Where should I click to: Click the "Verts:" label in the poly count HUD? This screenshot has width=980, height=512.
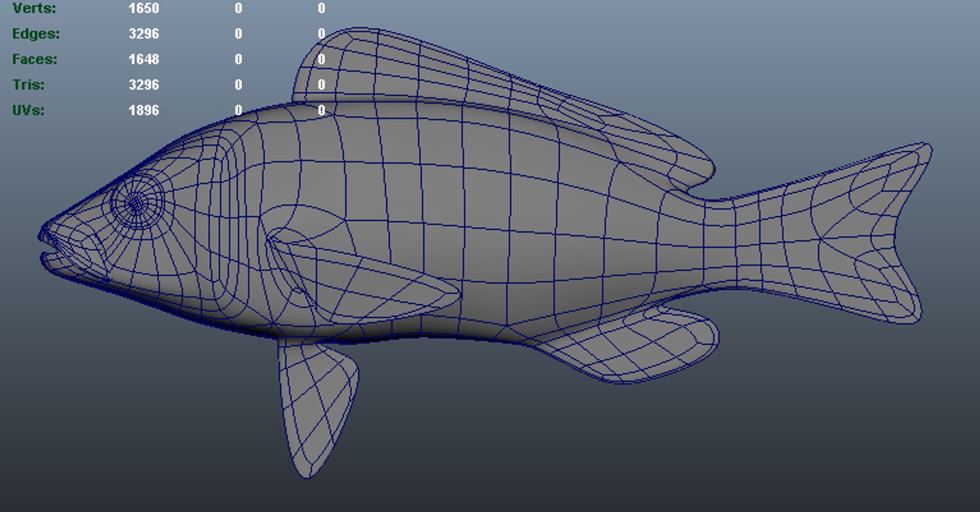click(x=34, y=8)
